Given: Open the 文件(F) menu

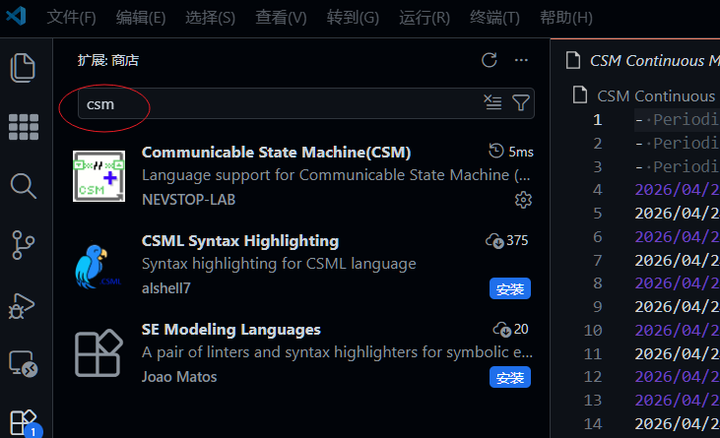Looking at the screenshot, I should point(71,18).
